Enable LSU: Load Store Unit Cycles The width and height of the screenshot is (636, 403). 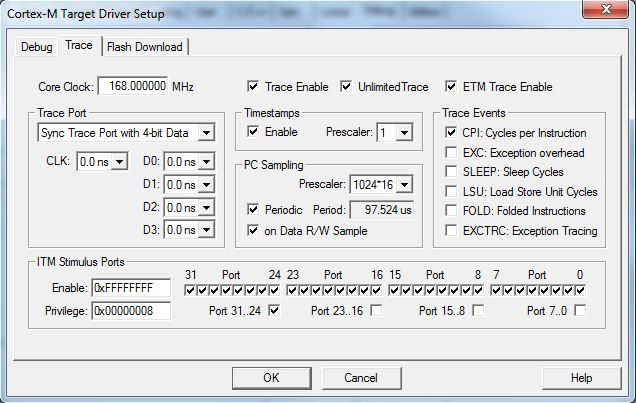[451, 191]
